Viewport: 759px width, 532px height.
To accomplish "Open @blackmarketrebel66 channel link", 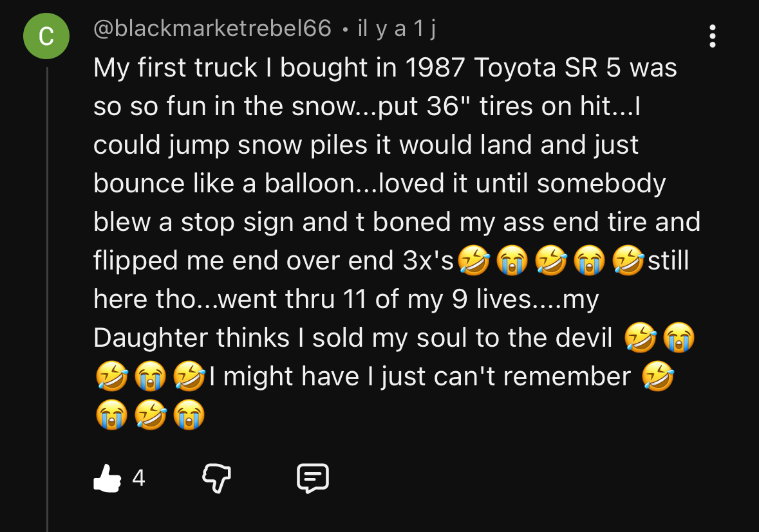I will pos(212,29).
